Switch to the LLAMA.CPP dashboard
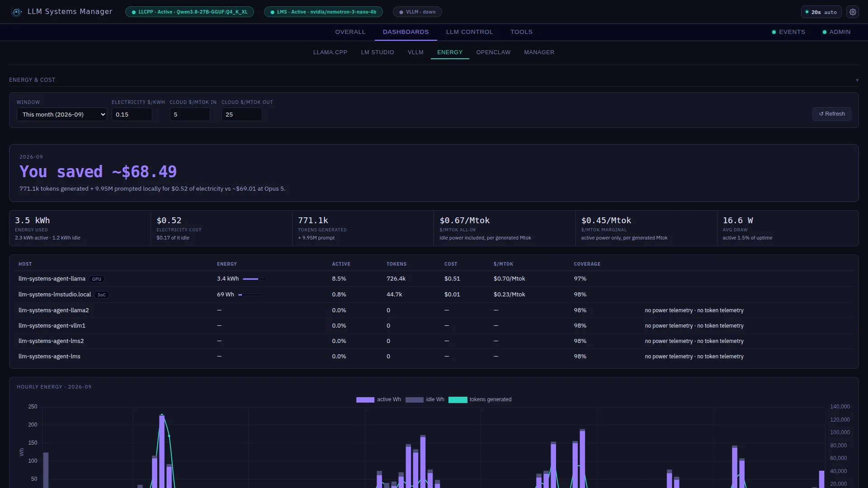This screenshot has width=868, height=488. pyautogui.click(x=330, y=52)
